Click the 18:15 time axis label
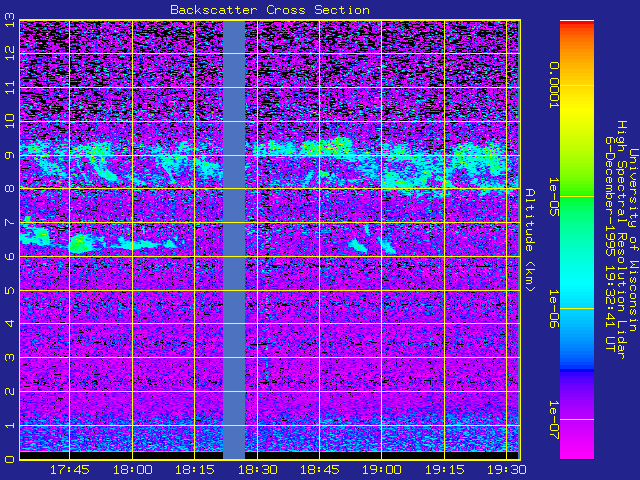Image resolution: width=640 pixels, height=480 pixels. [195, 470]
